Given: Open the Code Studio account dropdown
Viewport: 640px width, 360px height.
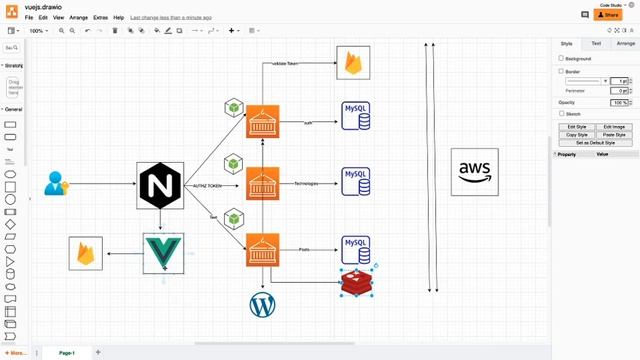Looking at the screenshot, I should coord(613,5).
